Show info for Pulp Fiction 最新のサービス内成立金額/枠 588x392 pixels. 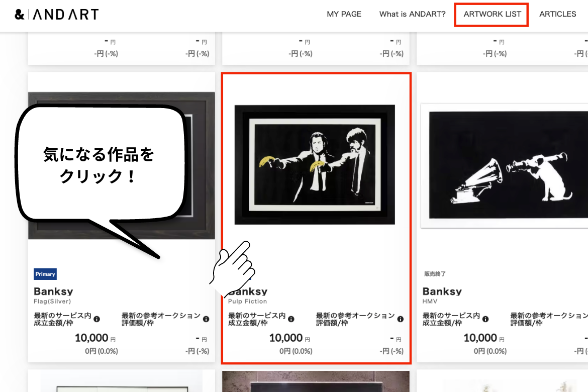(x=291, y=319)
